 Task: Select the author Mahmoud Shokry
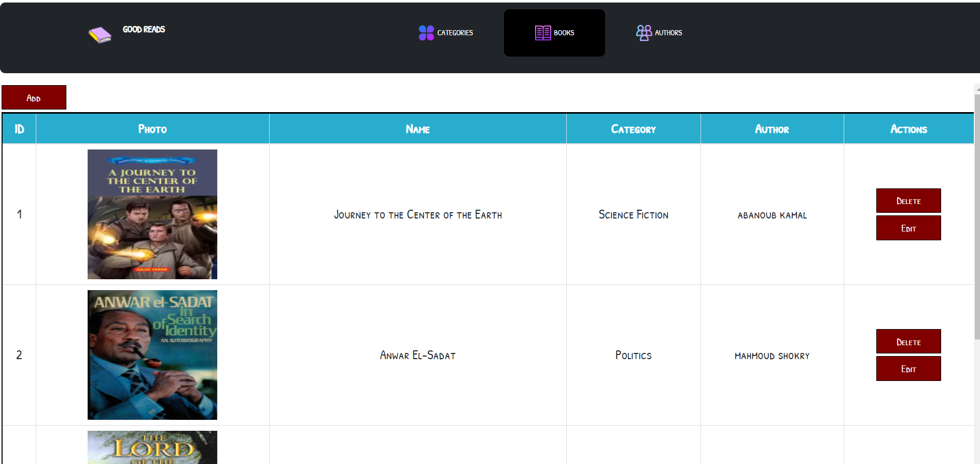772,356
